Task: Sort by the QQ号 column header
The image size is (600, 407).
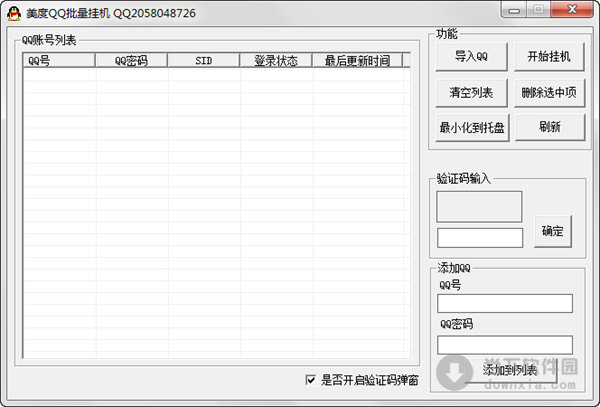Action: (x=59, y=60)
